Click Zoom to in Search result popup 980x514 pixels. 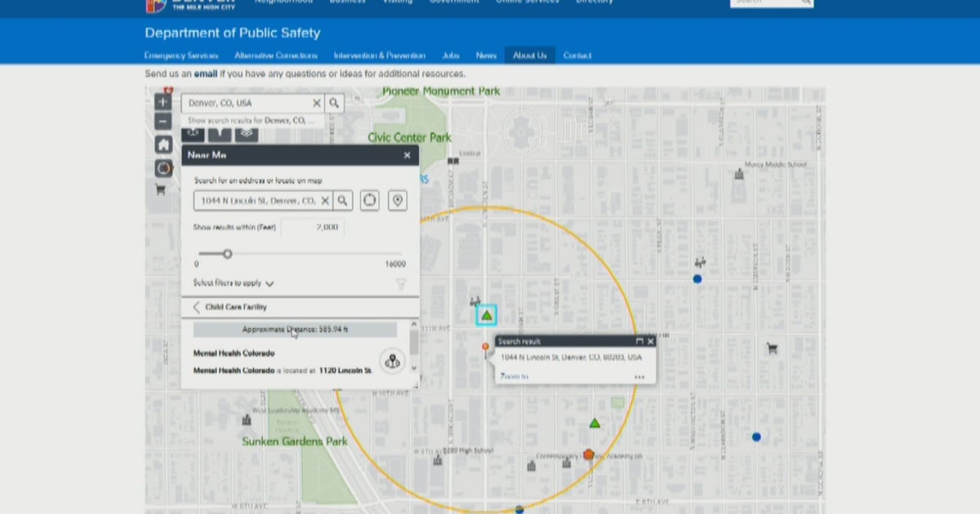[514, 377]
